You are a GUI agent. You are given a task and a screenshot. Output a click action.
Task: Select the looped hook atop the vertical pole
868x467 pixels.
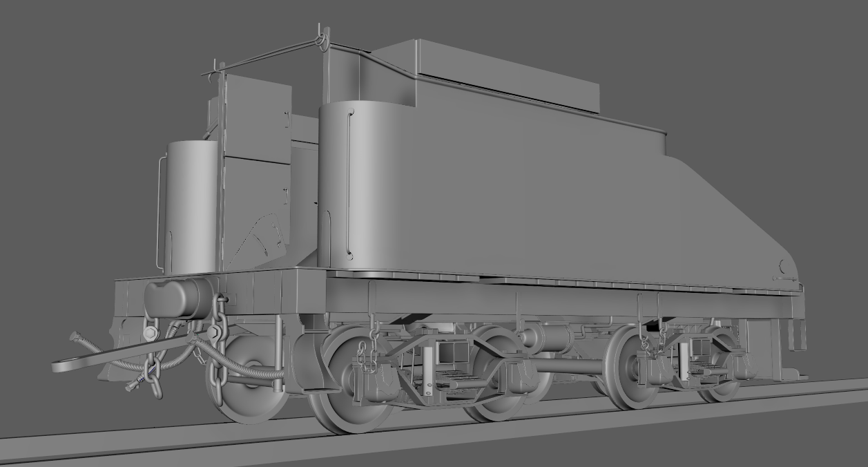pyautogui.click(x=322, y=41)
